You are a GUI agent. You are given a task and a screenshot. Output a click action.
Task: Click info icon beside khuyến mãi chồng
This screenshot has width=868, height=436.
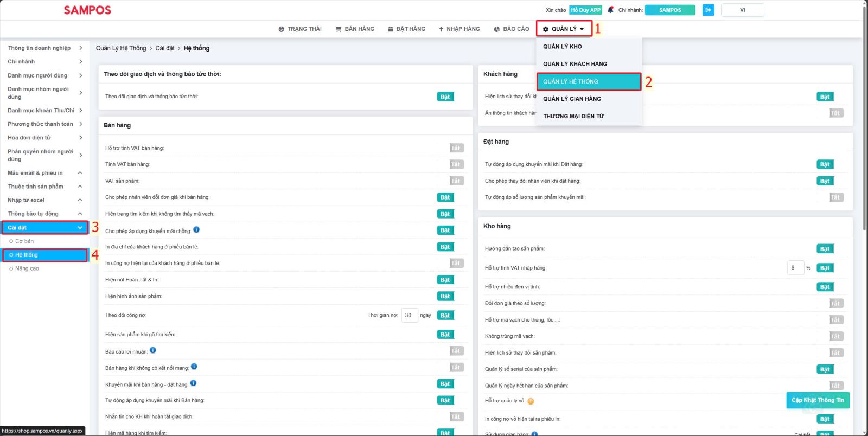click(196, 229)
